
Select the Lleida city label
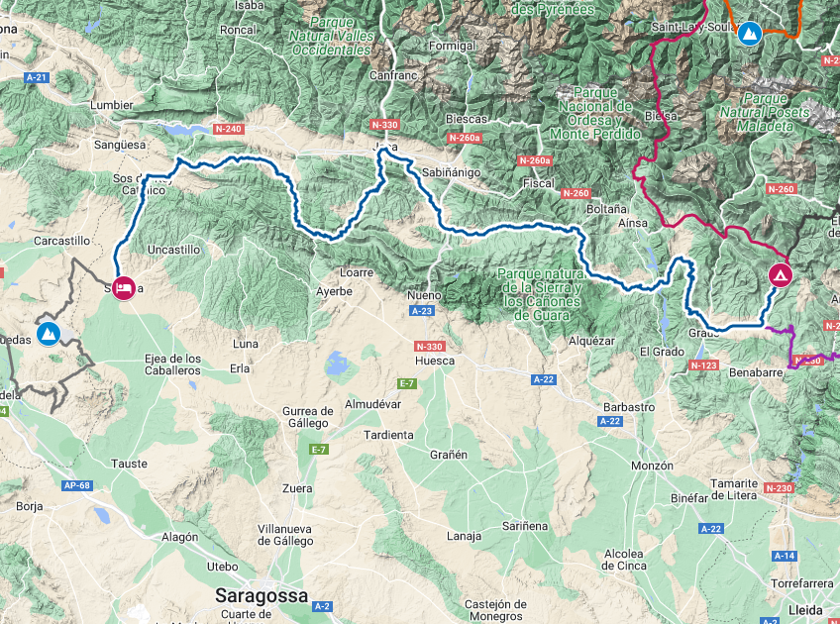pyautogui.click(x=805, y=610)
